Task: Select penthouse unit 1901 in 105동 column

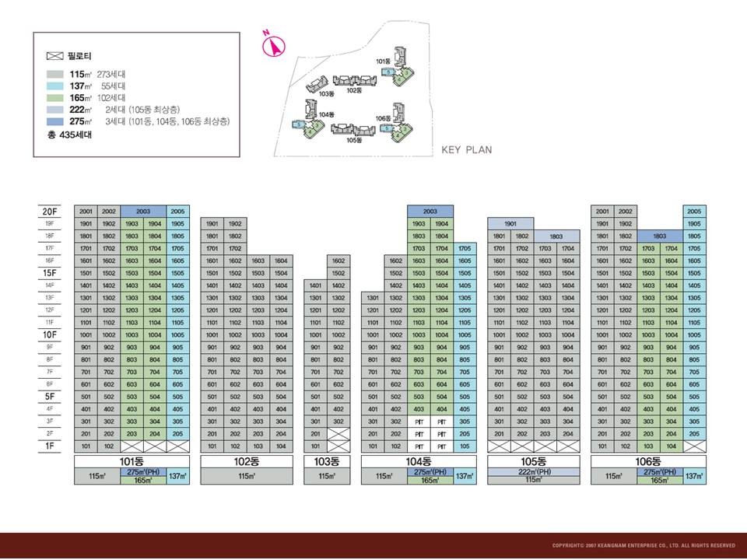Action: [x=510, y=223]
